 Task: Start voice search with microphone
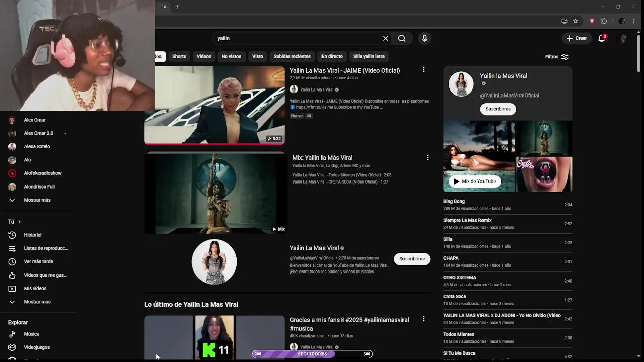(425, 38)
